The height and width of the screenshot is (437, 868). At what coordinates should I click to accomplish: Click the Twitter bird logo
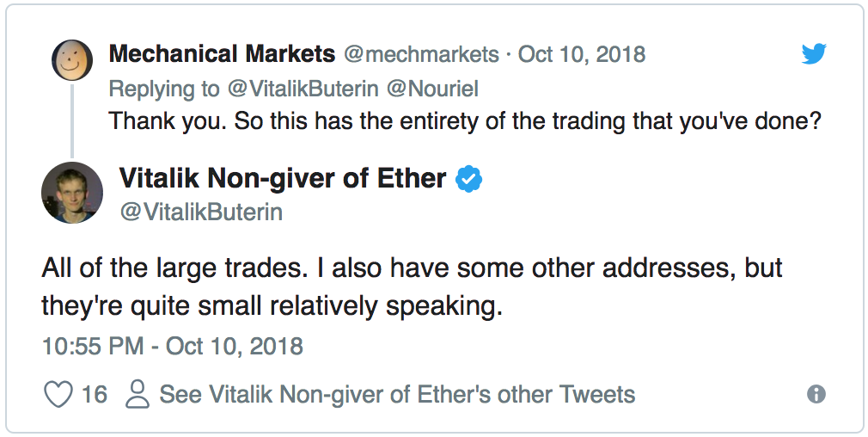coord(813,54)
